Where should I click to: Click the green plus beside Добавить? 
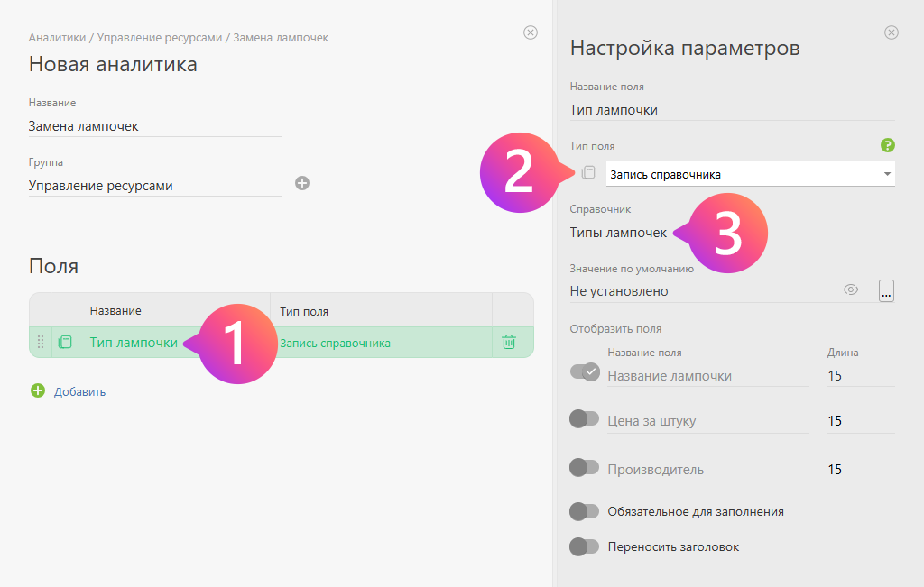[37, 391]
